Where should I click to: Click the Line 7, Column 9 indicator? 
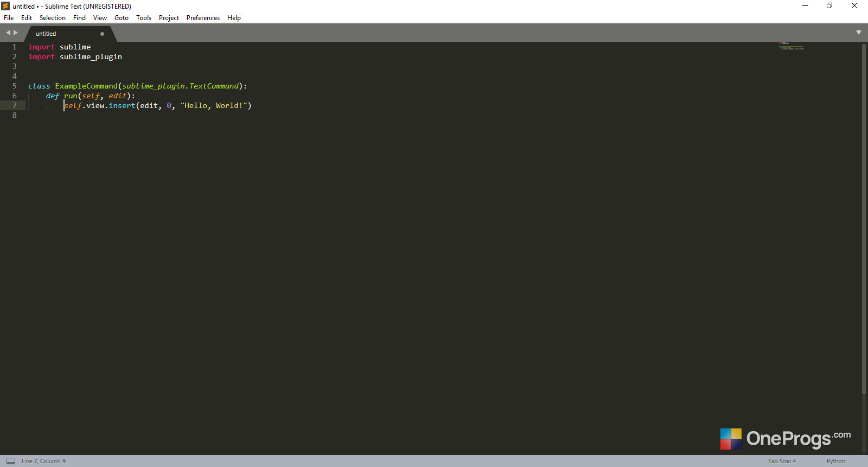coord(43,461)
